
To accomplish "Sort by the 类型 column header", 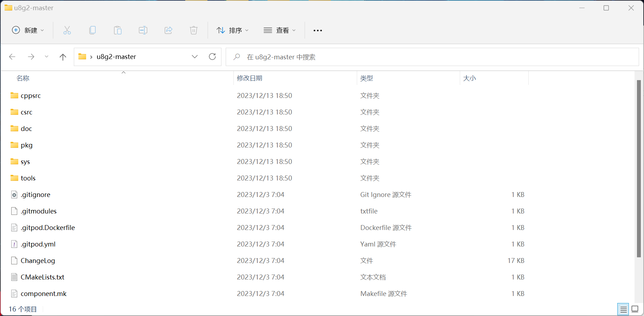I will 367,78.
